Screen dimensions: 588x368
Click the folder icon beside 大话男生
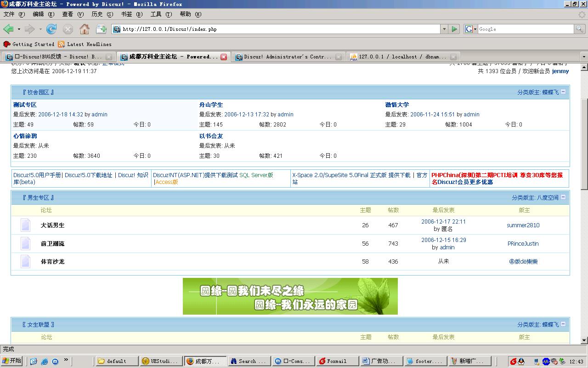point(25,225)
